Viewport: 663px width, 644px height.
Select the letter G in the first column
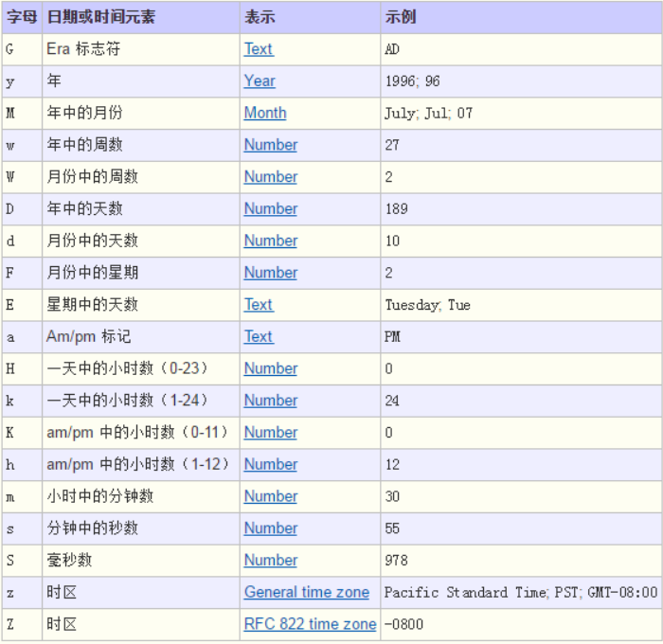pos(10,49)
